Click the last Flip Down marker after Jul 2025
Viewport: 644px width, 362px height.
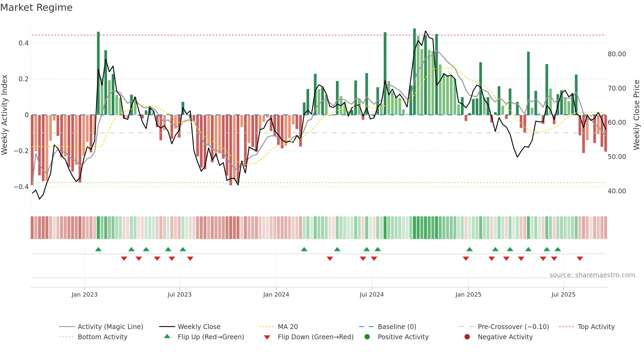(580, 258)
